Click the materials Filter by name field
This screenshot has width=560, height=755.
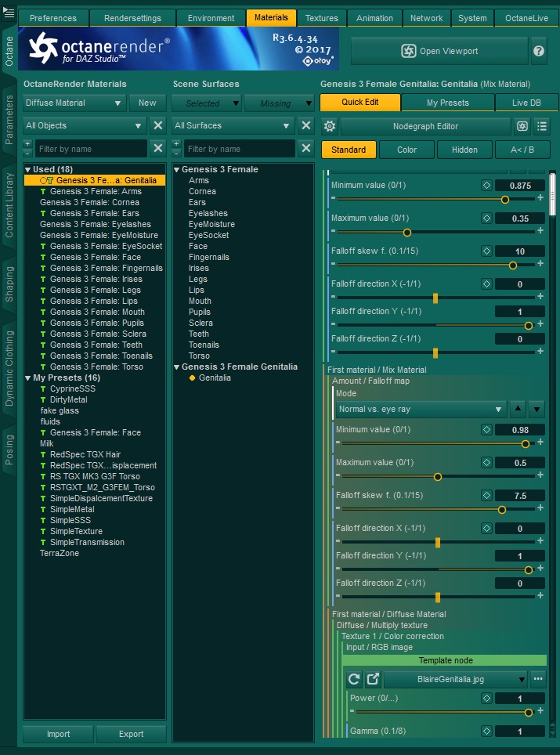90,149
